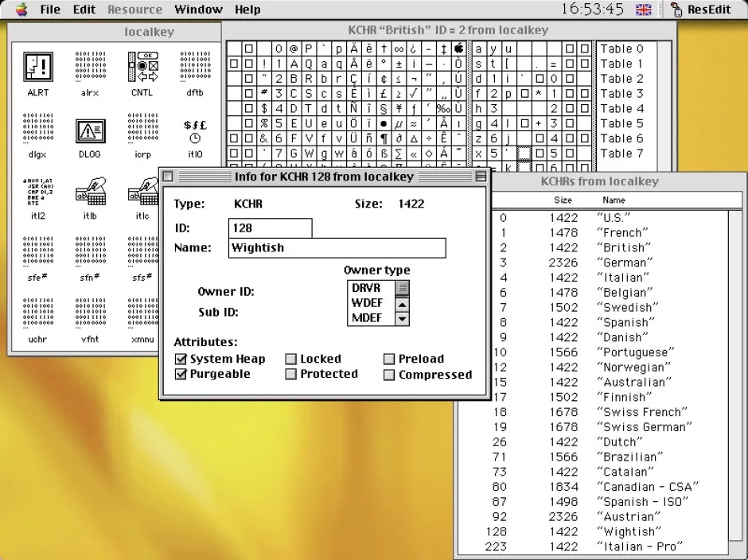Screen dimensions: 748x560
Task: Open the icrp resource type icon
Action: (x=142, y=128)
